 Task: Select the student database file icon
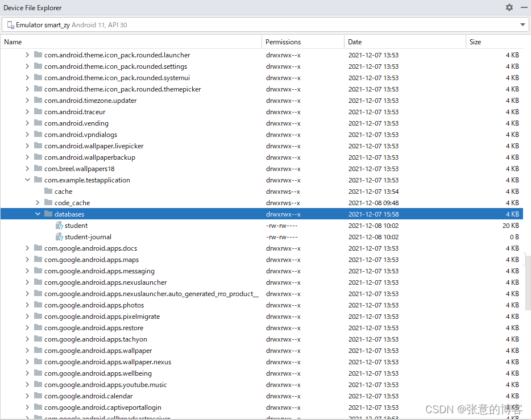click(59, 226)
